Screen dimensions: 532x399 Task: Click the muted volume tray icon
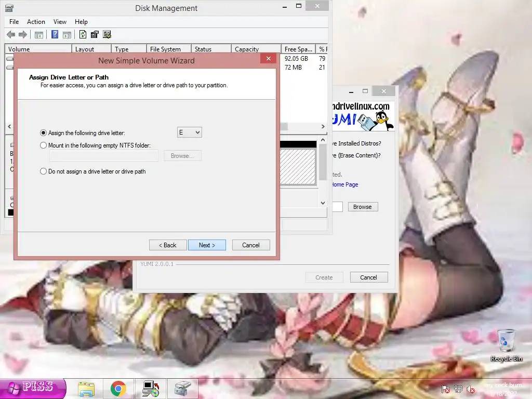coord(471,390)
